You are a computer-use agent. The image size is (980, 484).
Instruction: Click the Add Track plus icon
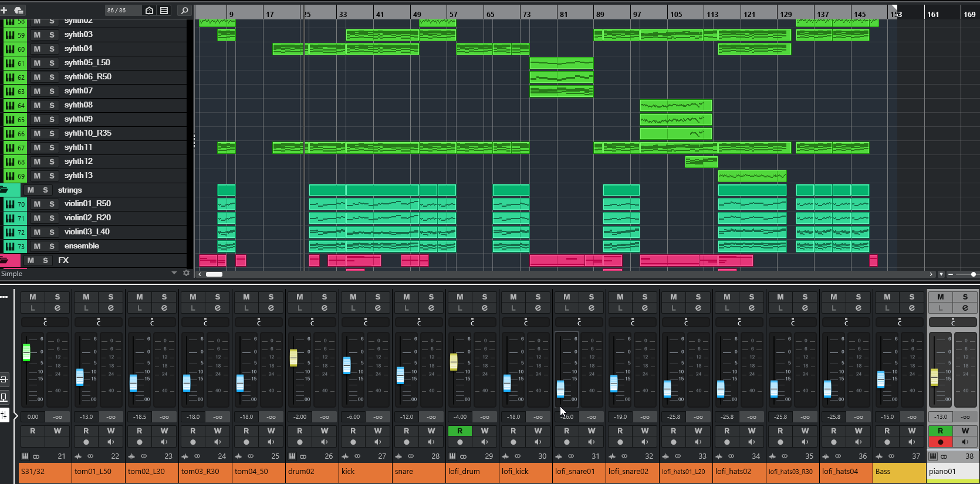coord(4,10)
